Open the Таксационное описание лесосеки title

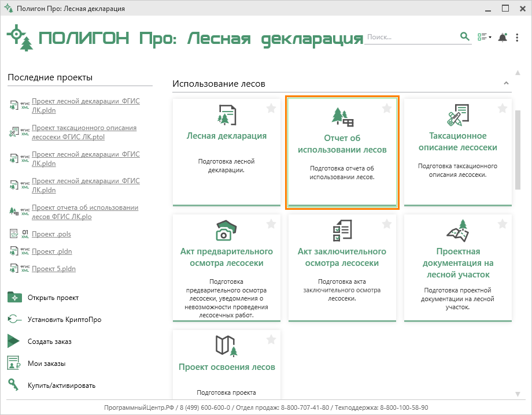[x=458, y=142]
